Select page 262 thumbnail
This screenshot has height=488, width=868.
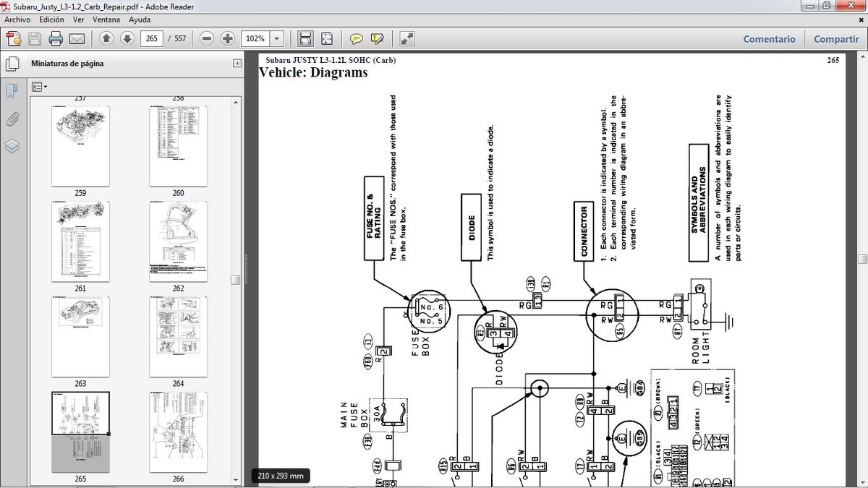coord(178,242)
